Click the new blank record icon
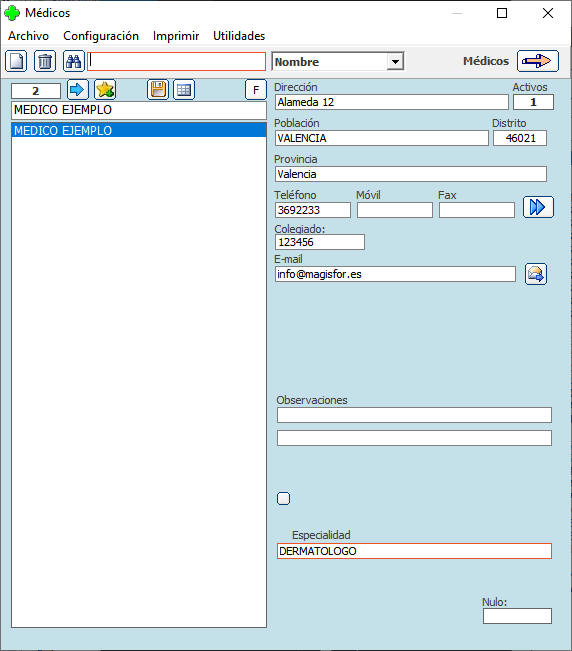This screenshot has height=651, width=572. (x=16, y=61)
